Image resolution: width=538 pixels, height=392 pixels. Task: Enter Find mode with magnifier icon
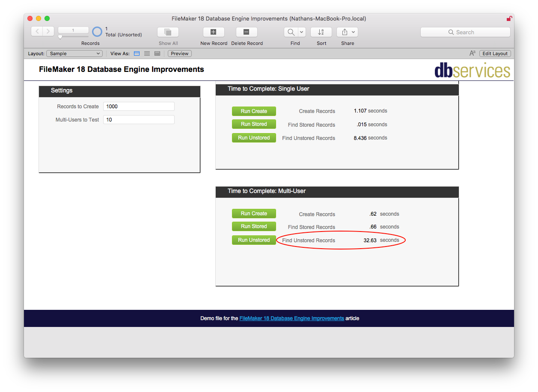click(291, 32)
